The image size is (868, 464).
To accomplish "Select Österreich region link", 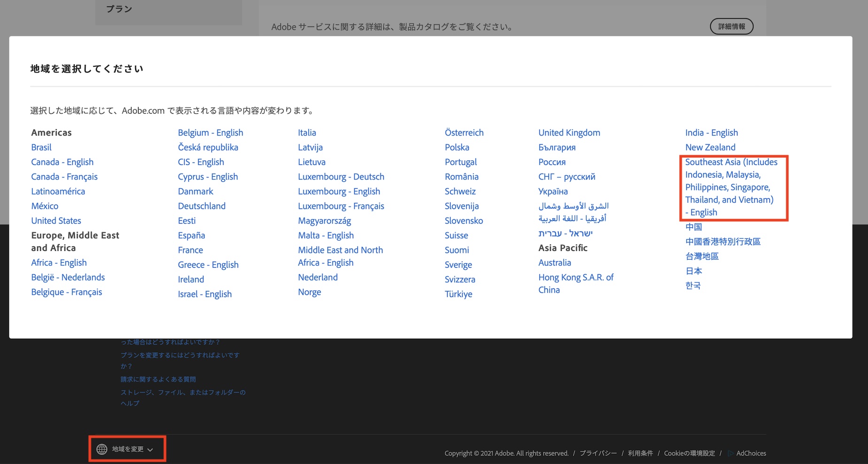I will pos(464,133).
